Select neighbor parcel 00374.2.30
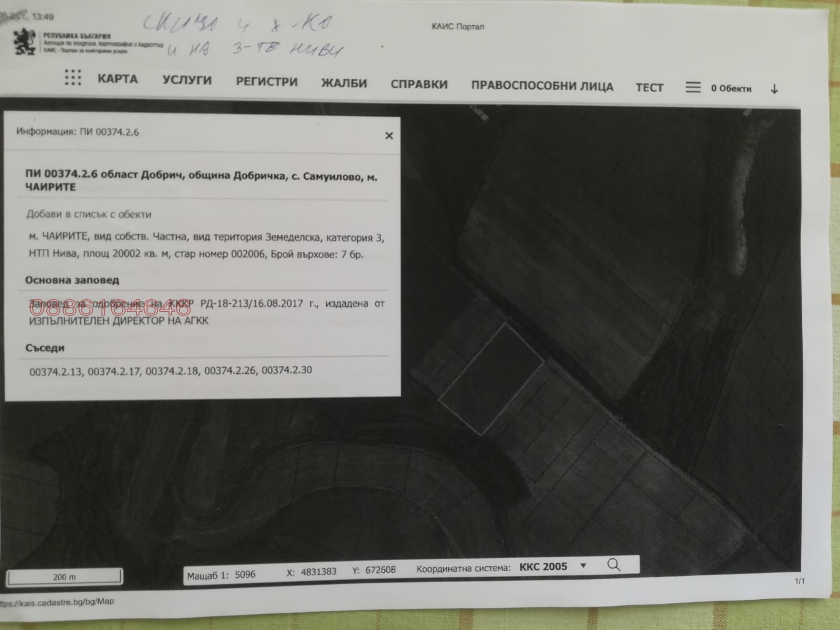The image size is (840, 630). pyautogui.click(x=287, y=370)
